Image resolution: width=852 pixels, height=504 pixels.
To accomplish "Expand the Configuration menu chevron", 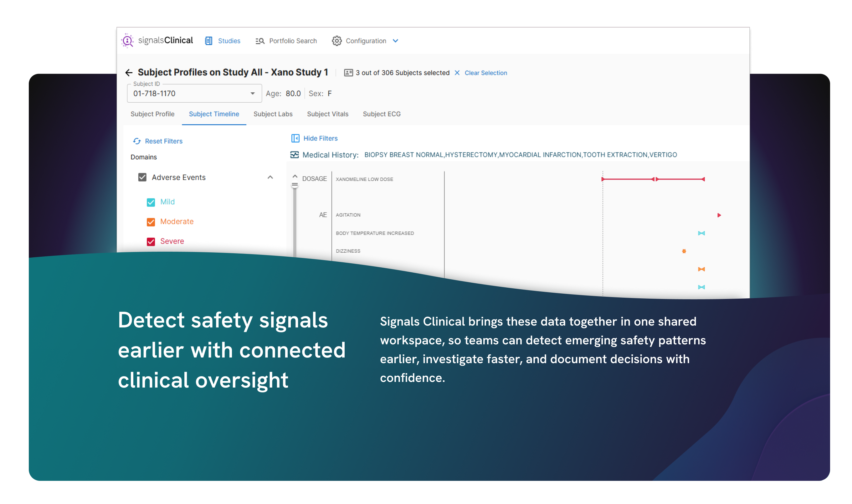I will coord(395,41).
